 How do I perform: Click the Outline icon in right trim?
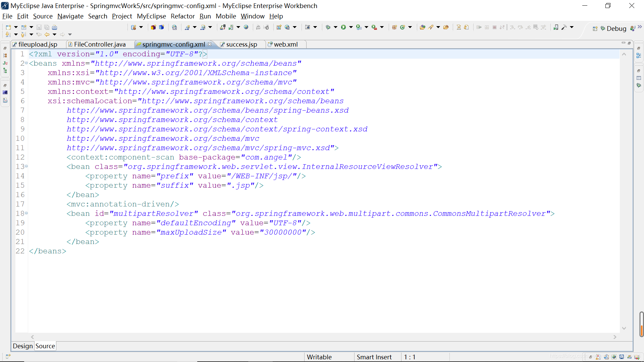(639, 56)
